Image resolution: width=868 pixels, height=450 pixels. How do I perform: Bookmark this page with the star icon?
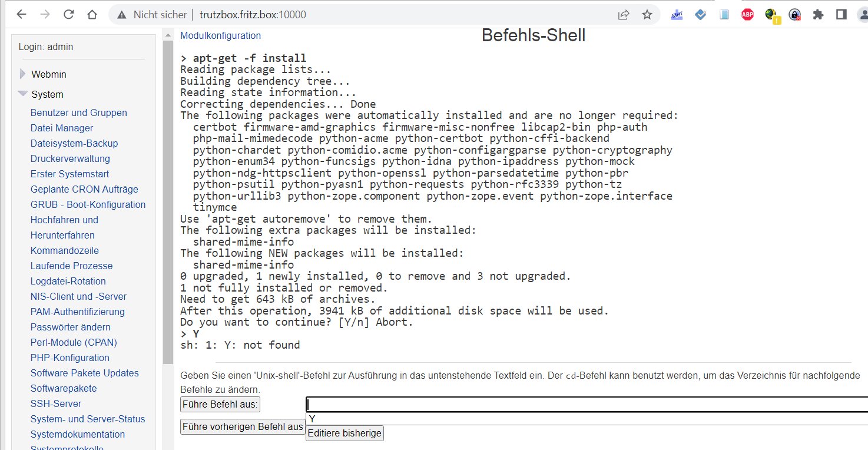point(647,15)
